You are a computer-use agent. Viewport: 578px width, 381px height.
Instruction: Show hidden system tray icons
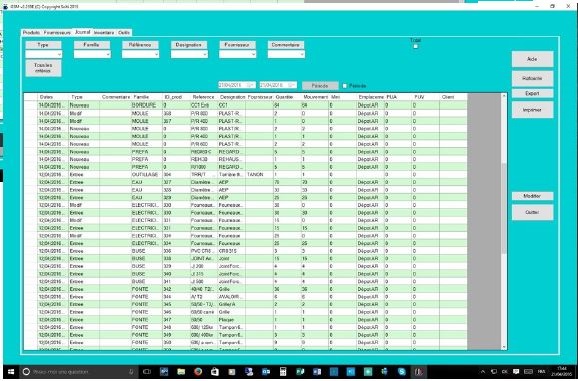click(483, 372)
